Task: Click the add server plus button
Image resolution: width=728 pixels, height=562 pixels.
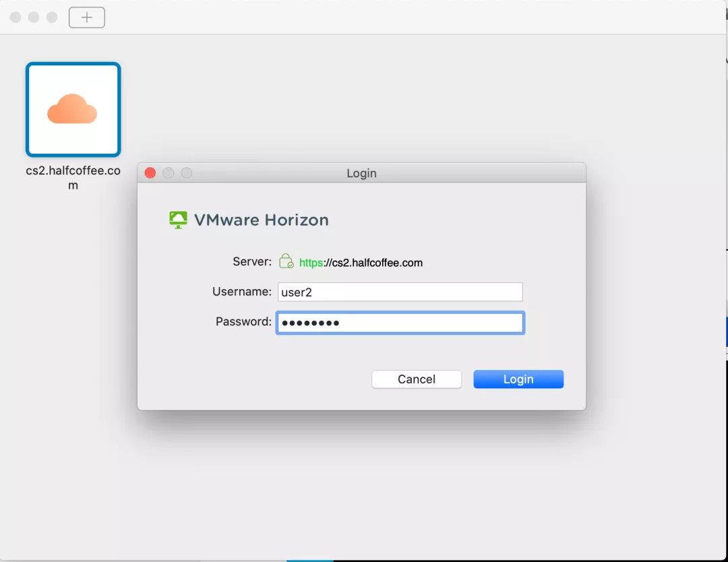Action: pyautogui.click(x=87, y=18)
